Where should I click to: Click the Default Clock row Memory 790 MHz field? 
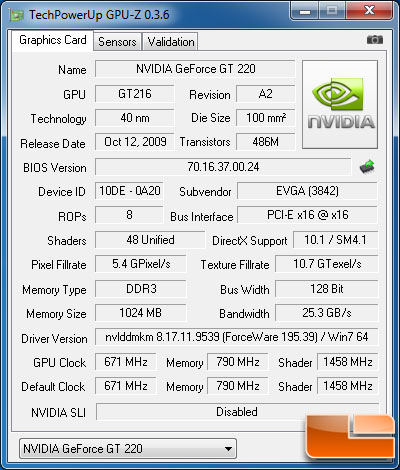(237, 386)
